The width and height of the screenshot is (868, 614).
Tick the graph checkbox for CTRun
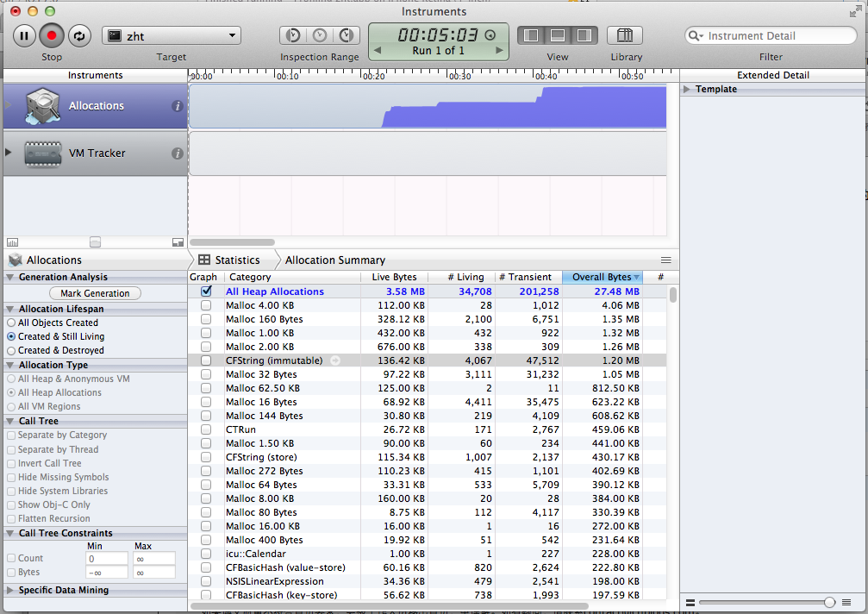[206, 429]
